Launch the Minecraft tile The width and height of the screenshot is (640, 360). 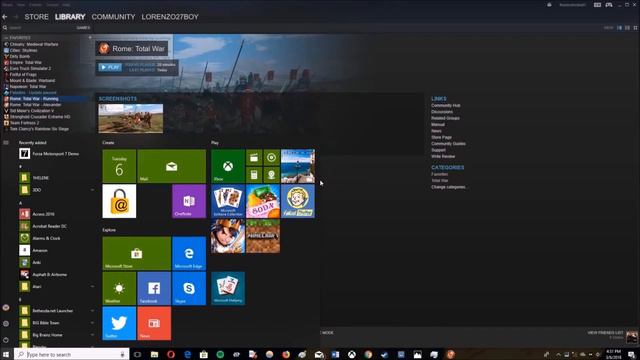(x=263, y=236)
